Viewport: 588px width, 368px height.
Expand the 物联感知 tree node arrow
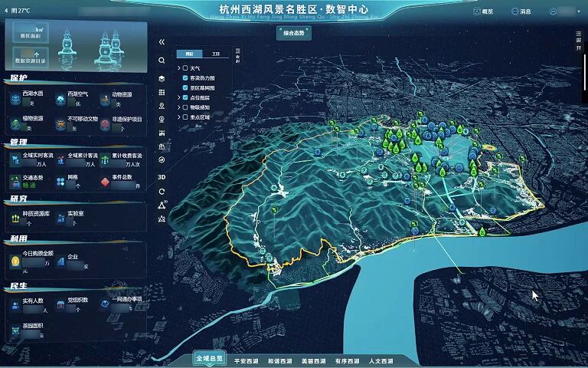tap(179, 107)
